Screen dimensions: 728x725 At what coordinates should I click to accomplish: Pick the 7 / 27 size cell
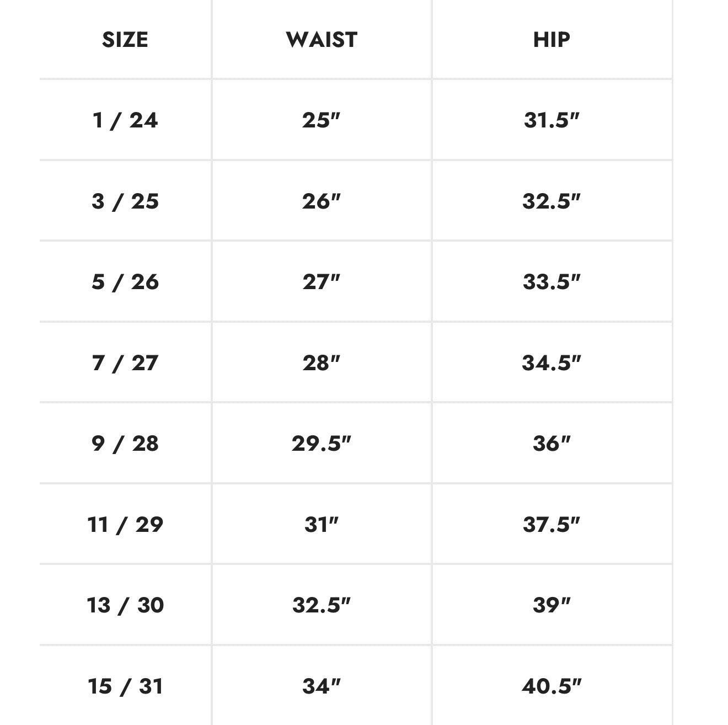(125, 362)
